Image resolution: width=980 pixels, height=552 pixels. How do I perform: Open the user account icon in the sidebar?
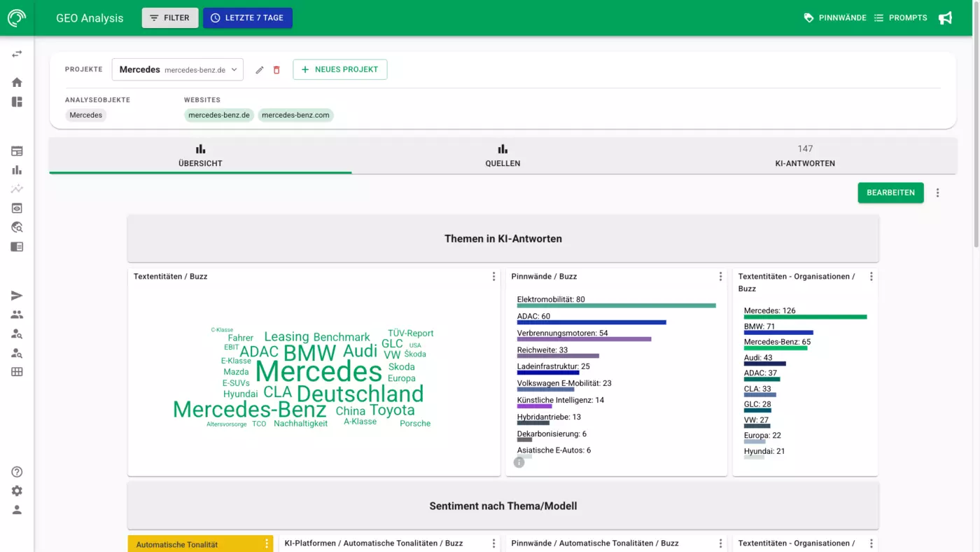click(x=17, y=510)
